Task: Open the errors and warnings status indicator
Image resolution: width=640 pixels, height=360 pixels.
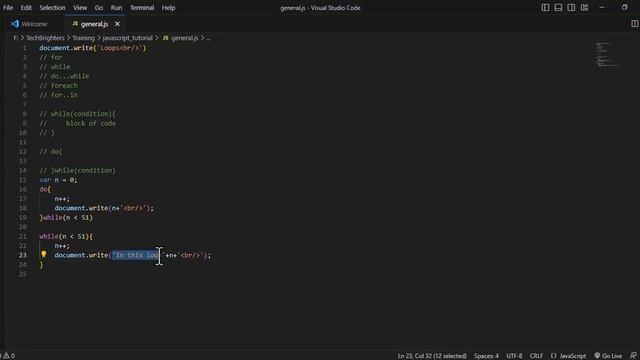Action: [x=7, y=356]
